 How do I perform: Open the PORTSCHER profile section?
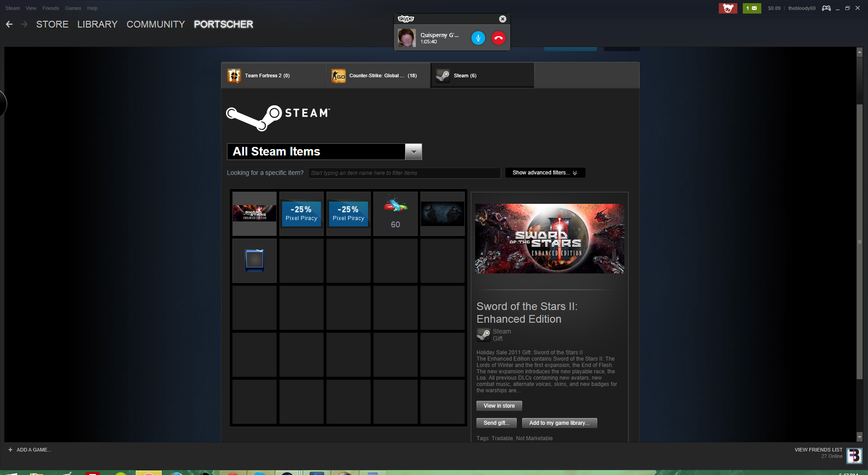point(223,24)
